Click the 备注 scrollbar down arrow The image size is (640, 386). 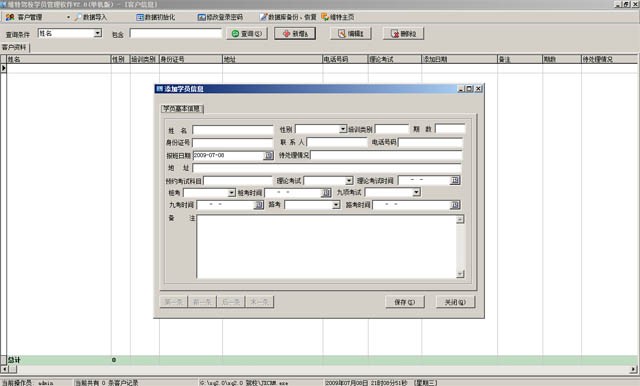click(x=460, y=274)
